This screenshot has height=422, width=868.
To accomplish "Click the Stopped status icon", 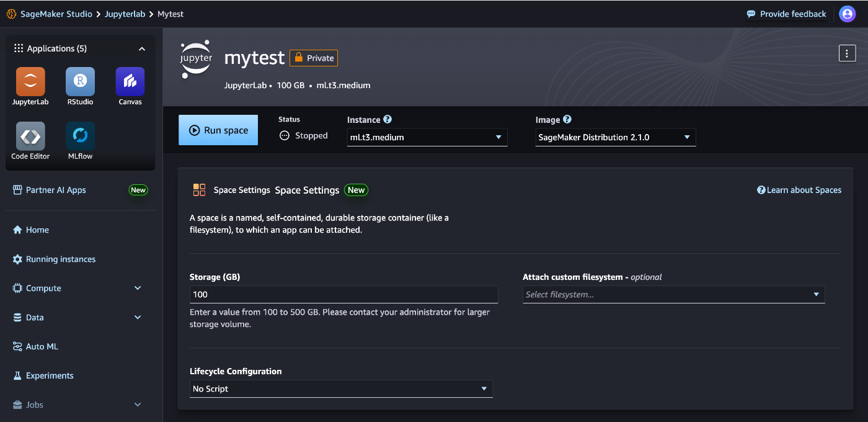I will (x=285, y=135).
